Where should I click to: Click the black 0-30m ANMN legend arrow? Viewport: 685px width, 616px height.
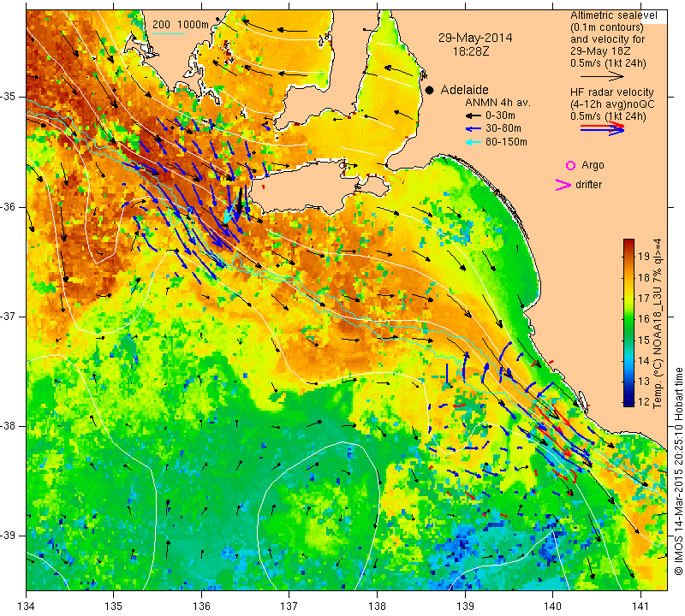(474, 115)
